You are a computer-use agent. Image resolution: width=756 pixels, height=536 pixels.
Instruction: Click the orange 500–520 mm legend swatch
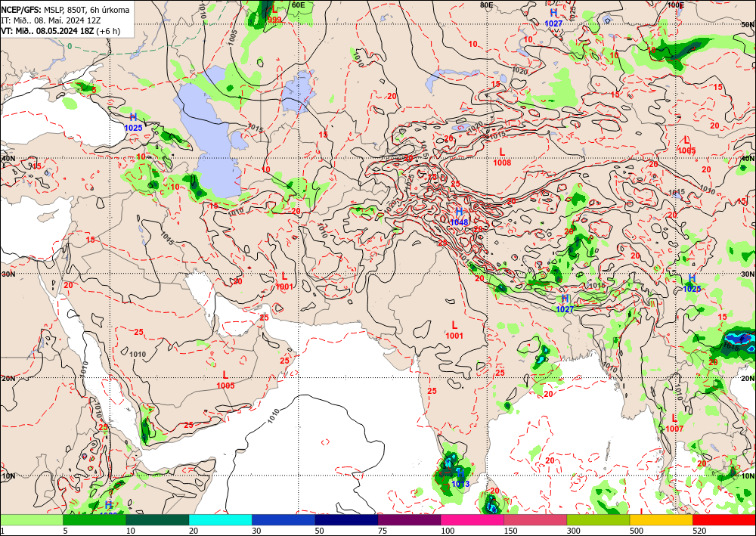[x=661, y=520]
